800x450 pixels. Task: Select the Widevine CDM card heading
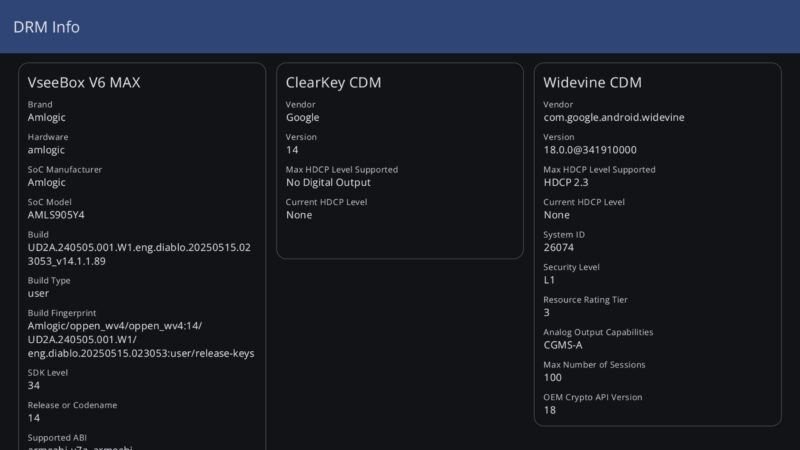pyautogui.click(x=592, y=83)
